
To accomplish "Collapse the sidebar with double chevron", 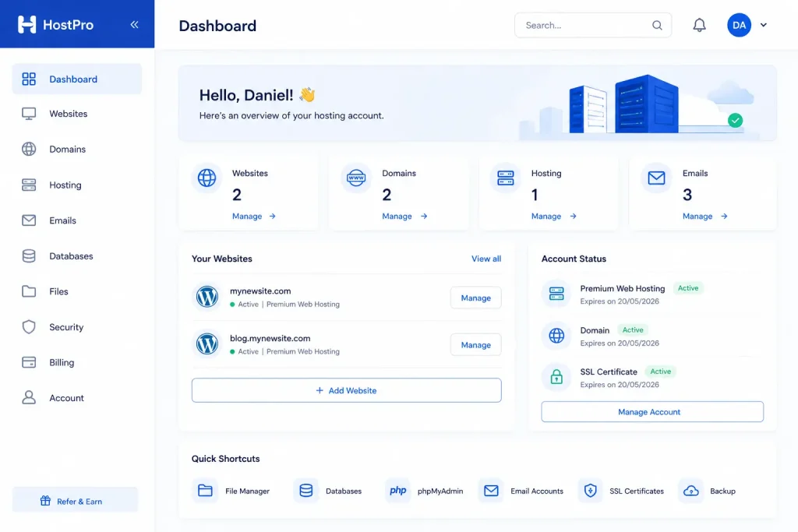I will tap(134, 24).
